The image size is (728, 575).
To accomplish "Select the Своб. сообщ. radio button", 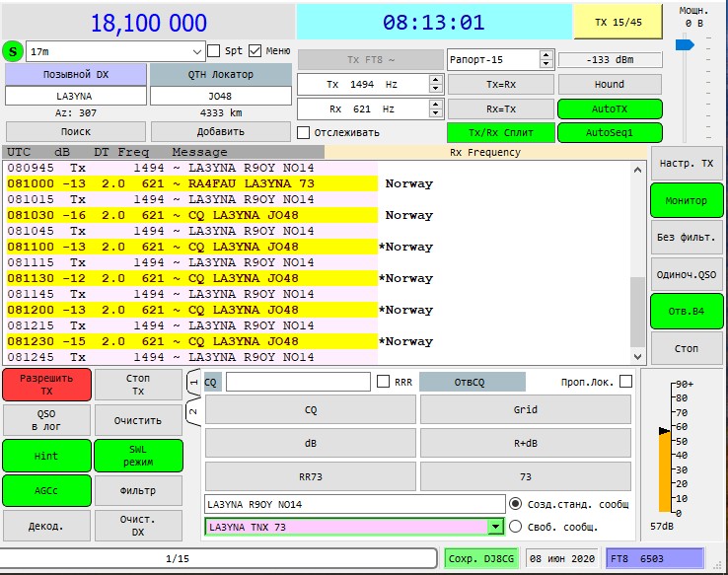I will point(515,527).
